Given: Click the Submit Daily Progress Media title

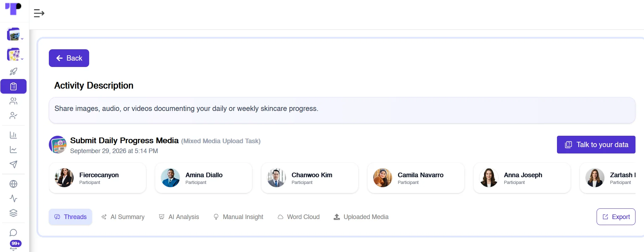Looking at the screenshot, I should point(124,141).
